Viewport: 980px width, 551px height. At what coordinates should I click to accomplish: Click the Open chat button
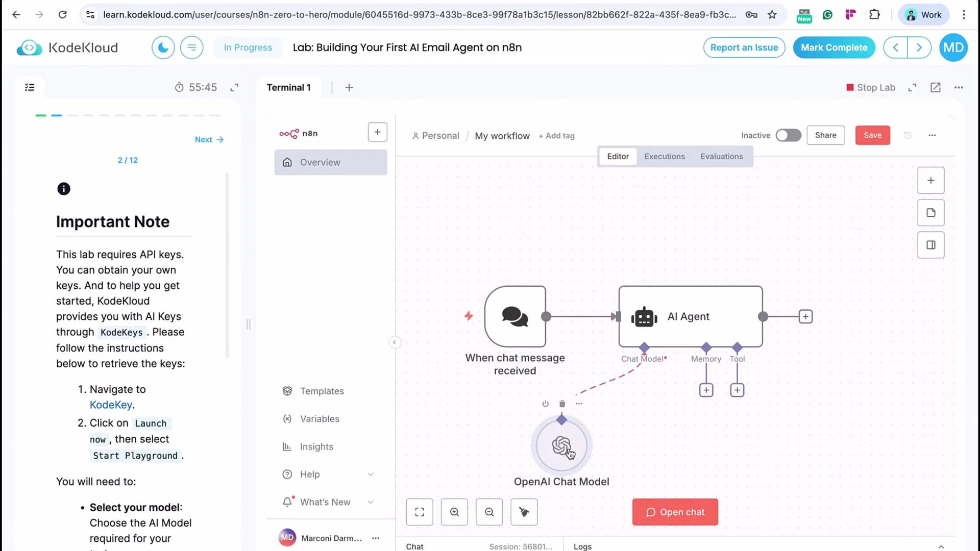click(675, 512)
